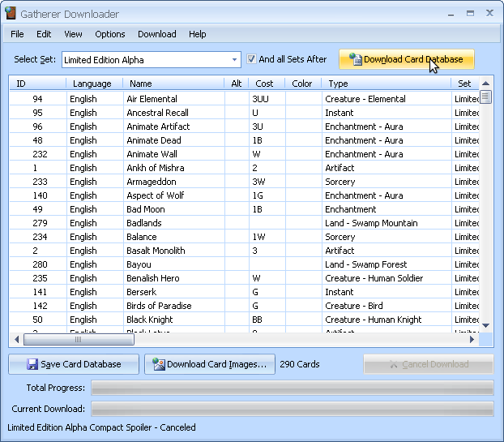Click the Creature - Bird type cell
Screen dimensions: 504x442
point(387,306)
